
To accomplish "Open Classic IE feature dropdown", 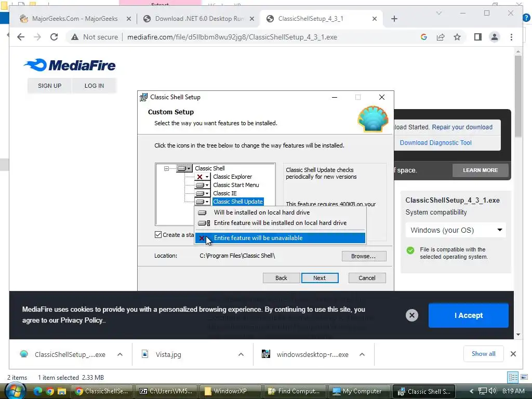I will pyautogui.click(x=202, y=193).
